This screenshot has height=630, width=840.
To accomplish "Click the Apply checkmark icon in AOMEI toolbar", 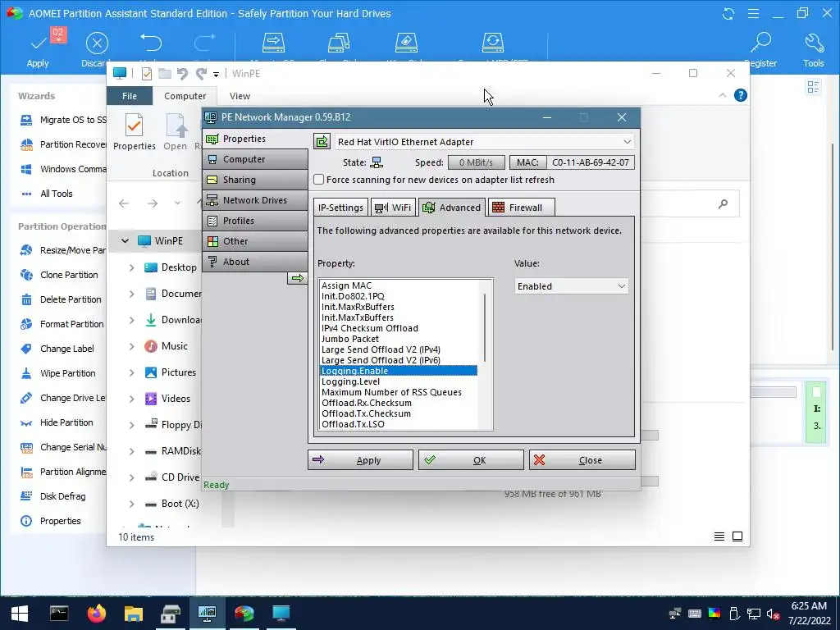I will point(39,43).
